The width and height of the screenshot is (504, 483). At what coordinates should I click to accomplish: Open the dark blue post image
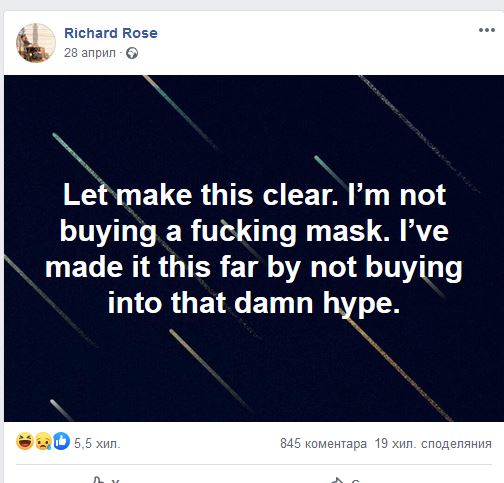(254, 248)
